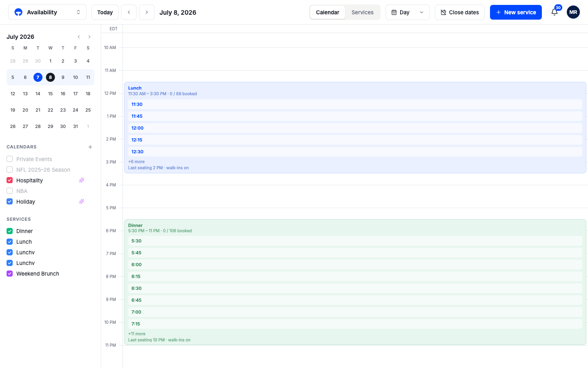The height and width of the screenshot is (368, 588).
Task: Uncheck the Lunch service
Action: tap(10, 242)
